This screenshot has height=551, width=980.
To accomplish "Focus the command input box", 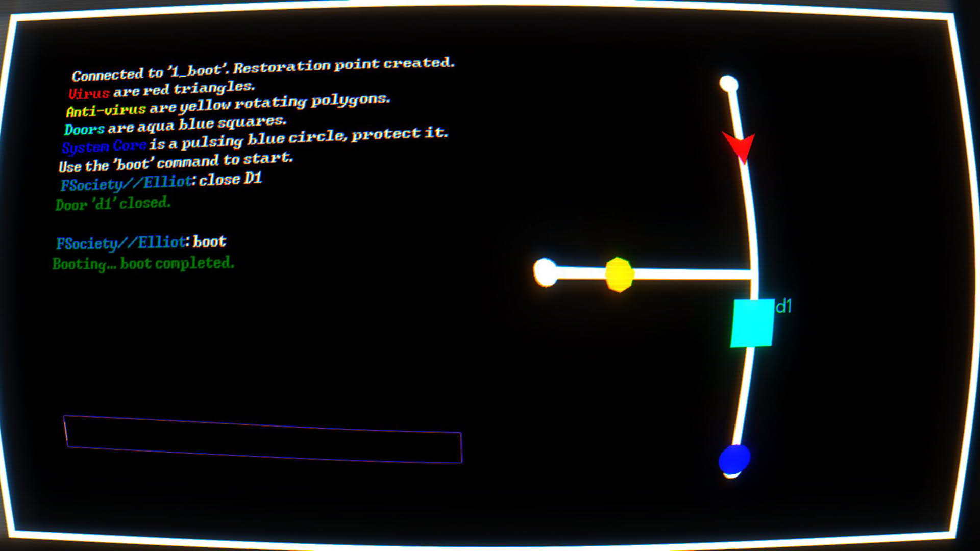I will 263,439.
